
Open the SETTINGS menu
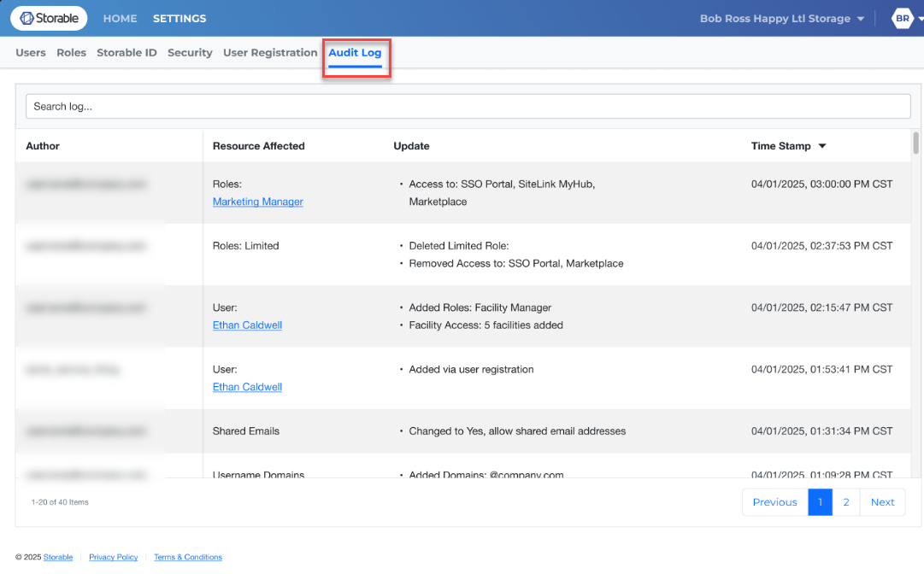(180, 18)
